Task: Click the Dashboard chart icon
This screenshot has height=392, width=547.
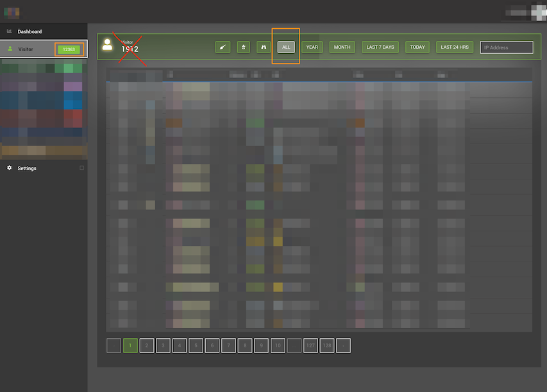Action: click(x=10, y=31)
